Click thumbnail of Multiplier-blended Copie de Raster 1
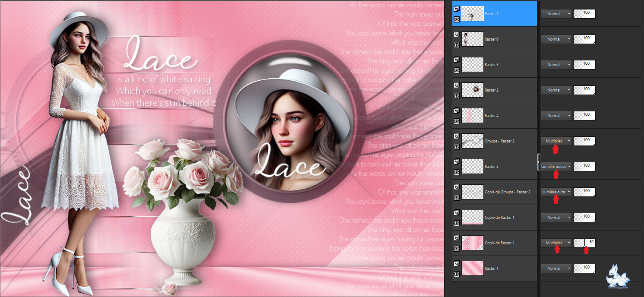Viewport: 644px width, 297px height. coord(473,243)
